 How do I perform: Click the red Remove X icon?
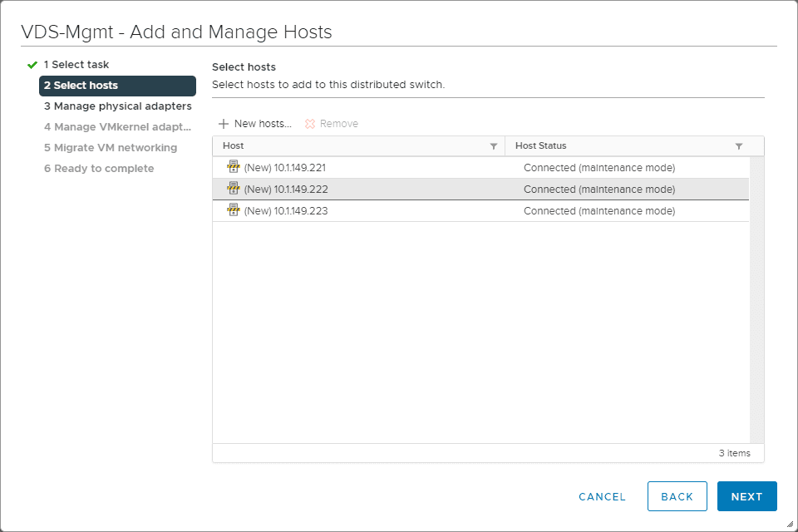[310, 124]
